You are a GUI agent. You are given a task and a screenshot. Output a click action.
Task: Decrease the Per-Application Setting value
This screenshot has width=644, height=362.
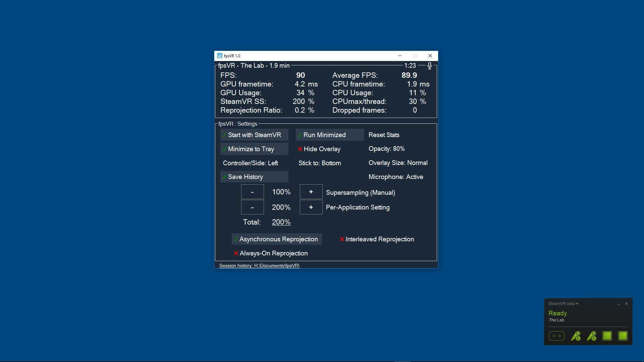point(252,207)
